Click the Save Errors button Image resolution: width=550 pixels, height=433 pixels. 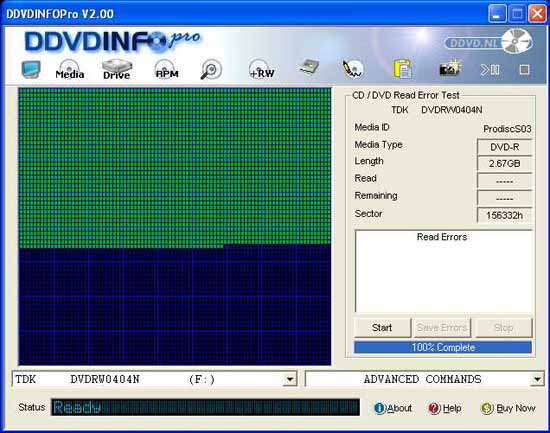(x=442, y=327)
